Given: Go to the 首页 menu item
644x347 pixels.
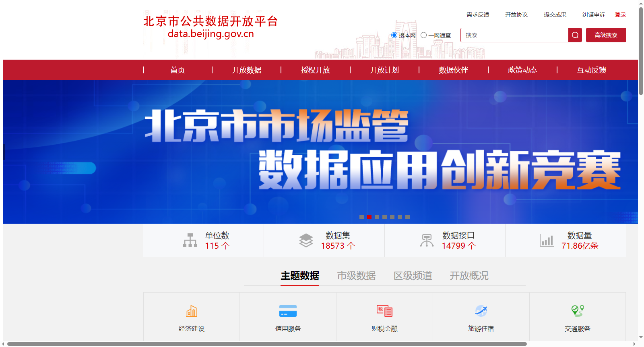Looking at the screenshot, I should tap(178, 70).
